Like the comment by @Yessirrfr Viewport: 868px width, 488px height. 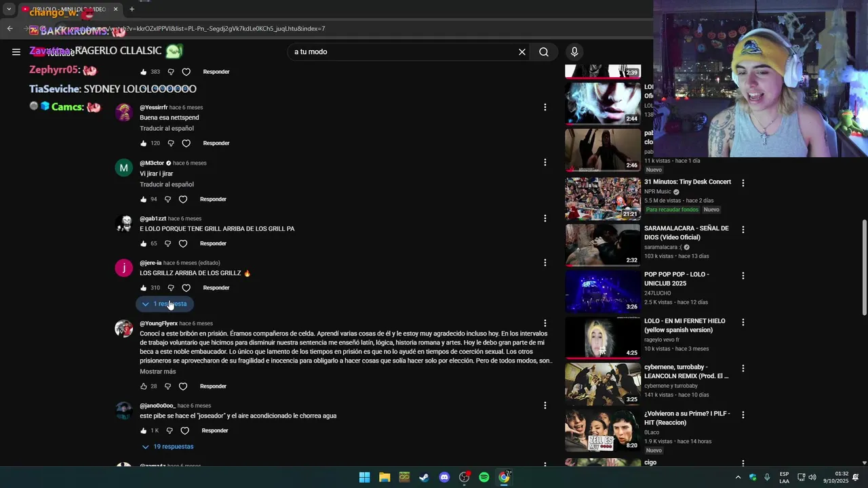click(x=143, y=143)
